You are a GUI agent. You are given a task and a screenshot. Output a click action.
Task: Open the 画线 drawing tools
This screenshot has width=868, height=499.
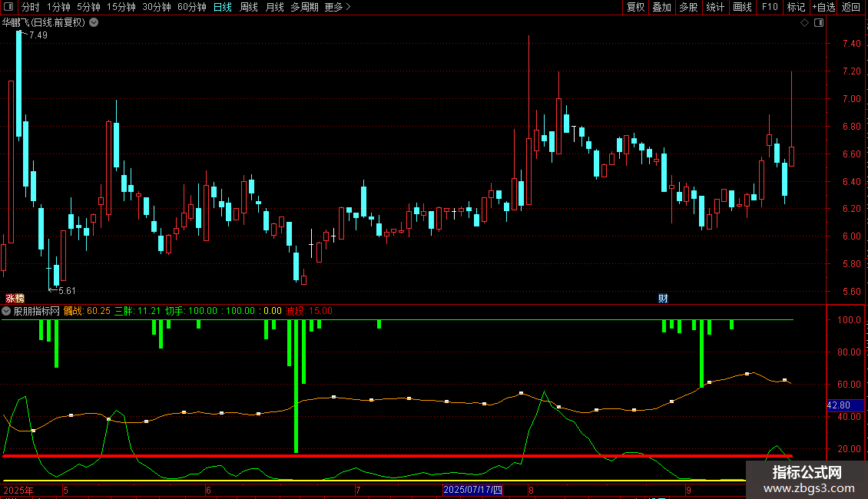(x=742, y=7)
